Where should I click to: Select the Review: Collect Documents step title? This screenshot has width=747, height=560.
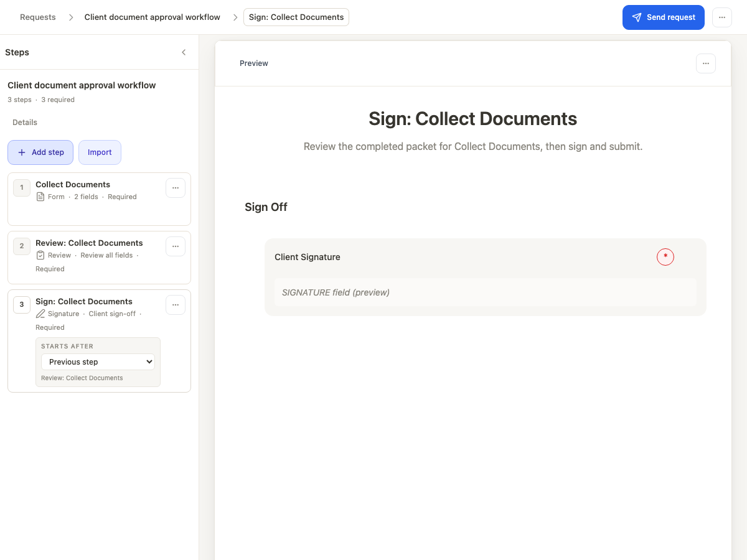pyautogui.click(x=89, y=243)
